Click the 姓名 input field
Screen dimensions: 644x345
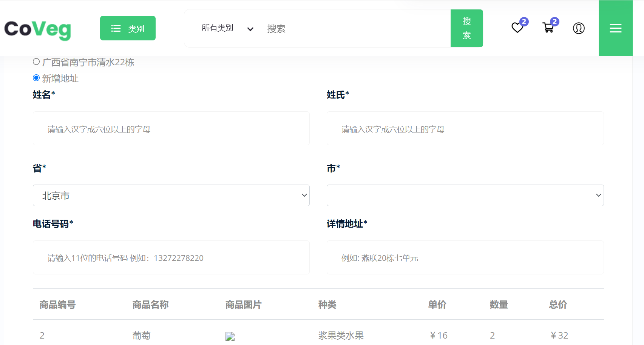coord(171,128)
